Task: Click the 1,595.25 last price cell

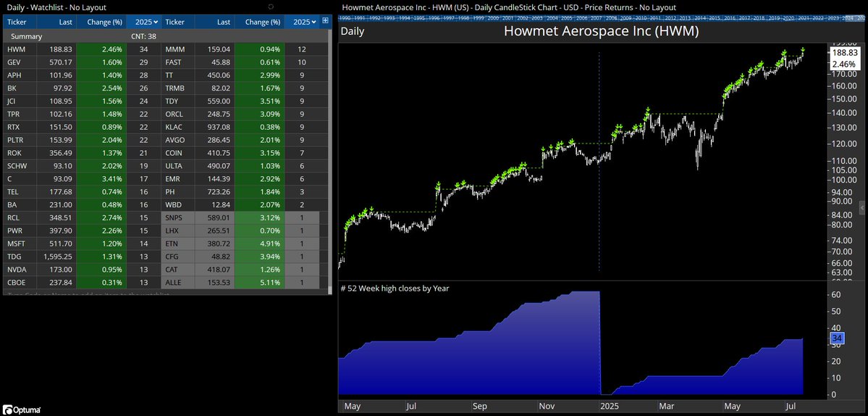Action: pyautogui.click(x=56, y=257)
